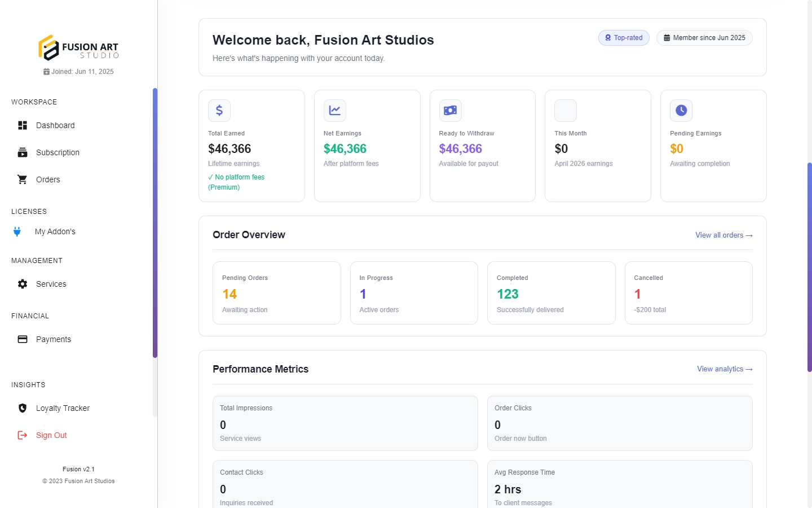Click the Fusion Art Studio logo
This screenshot has height=508, width=812.
pos(78,48)
